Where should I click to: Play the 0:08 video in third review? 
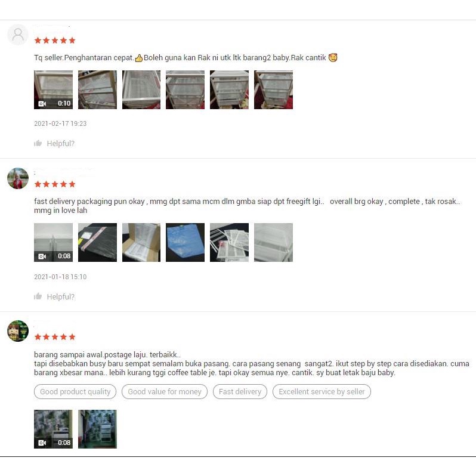pyautogui.click(x=54, y=429)
